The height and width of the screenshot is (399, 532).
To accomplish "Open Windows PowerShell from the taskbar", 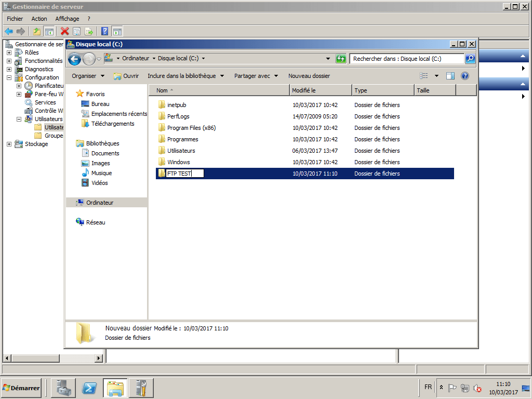I will 88,388.
